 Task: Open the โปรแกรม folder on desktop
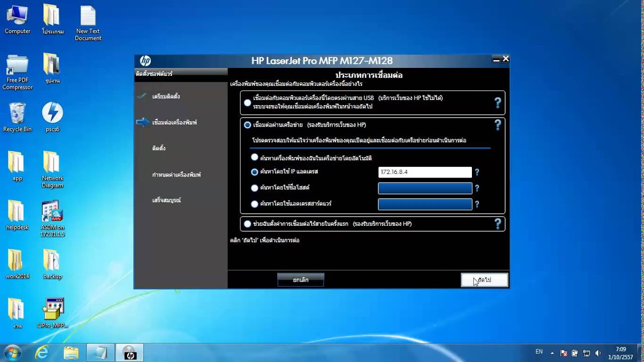[52, 19]
